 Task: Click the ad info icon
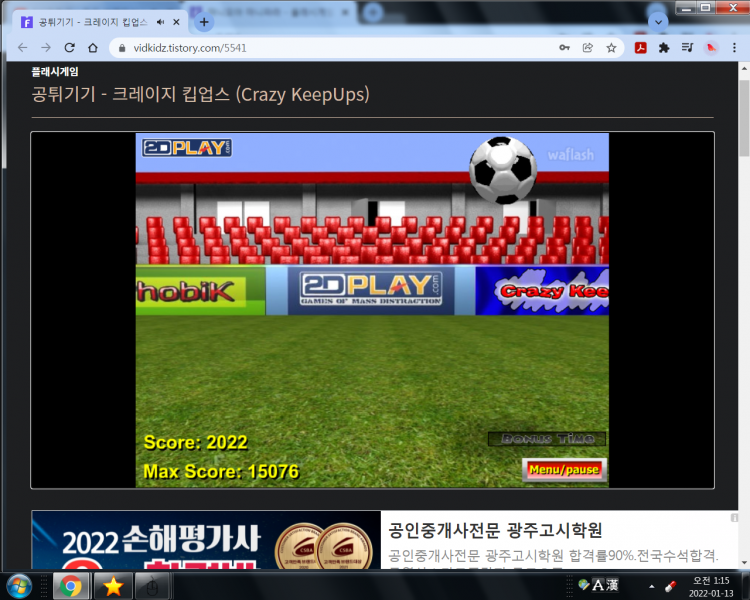[734, 517]
